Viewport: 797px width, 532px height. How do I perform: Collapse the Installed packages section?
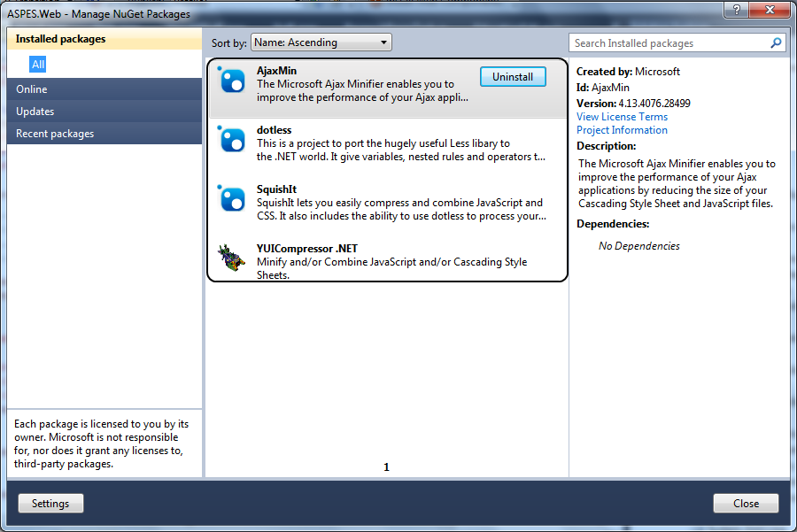point(104,39)
